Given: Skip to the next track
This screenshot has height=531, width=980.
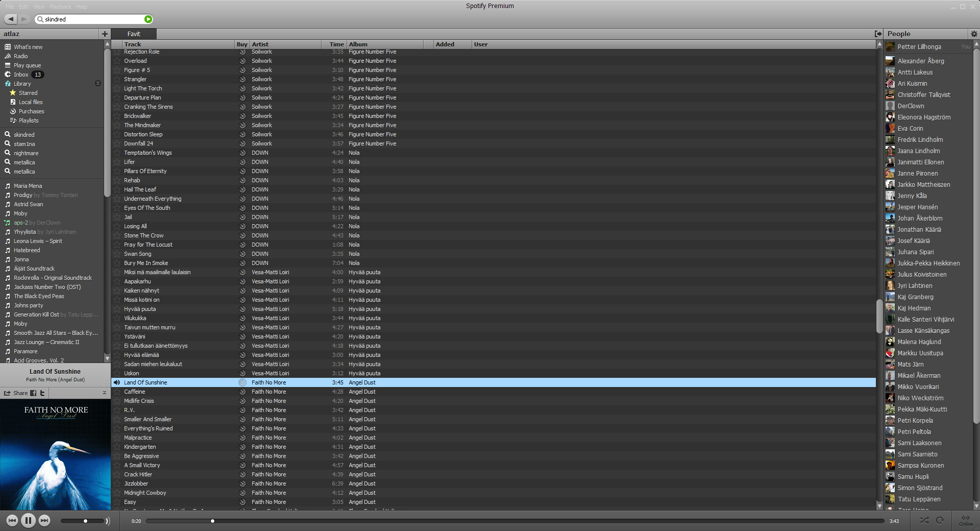Looking at the screenshot, I should tap(44, 520).
